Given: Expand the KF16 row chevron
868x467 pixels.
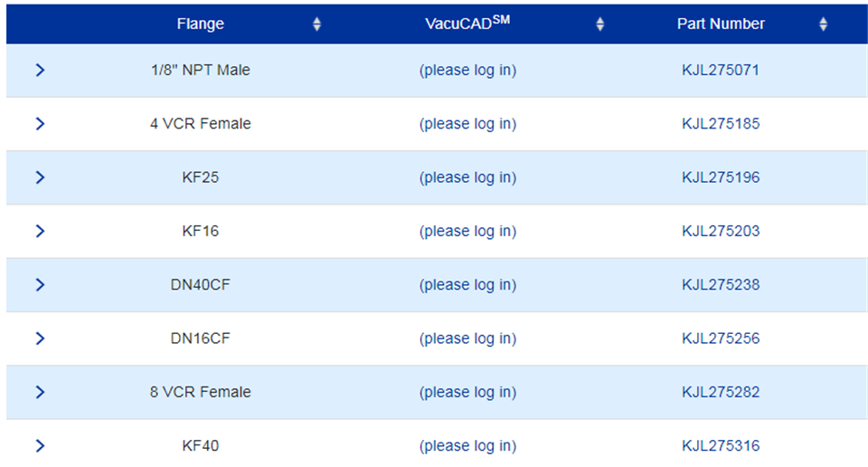Looking at the screenshot, I should (x=40, y=231).
